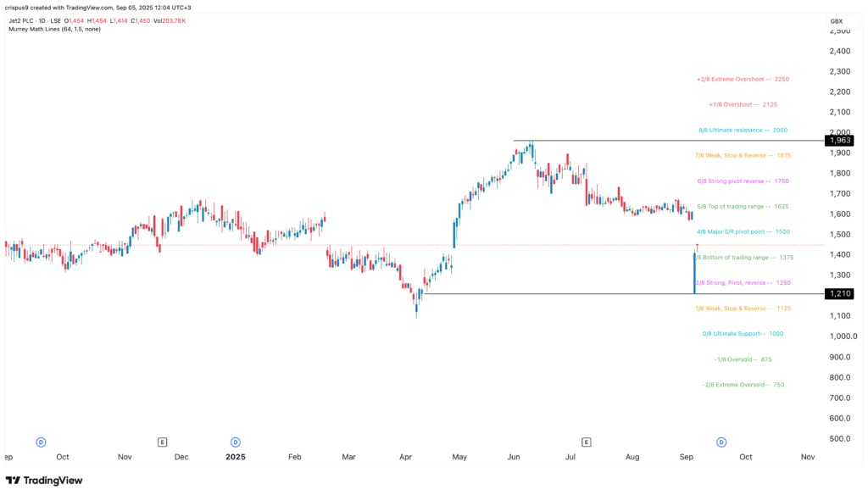Select the 4/8 Major S/R pivot point label
Image resolution: width=868 pixels, height=495 pixels.
[743, 231]
